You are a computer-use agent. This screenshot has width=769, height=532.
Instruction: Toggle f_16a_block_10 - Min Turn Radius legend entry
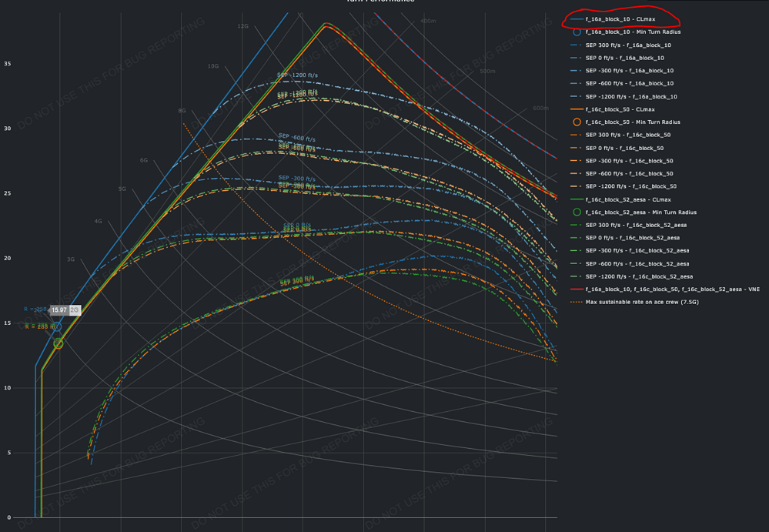pyautogui.click(x=625, y=32)
